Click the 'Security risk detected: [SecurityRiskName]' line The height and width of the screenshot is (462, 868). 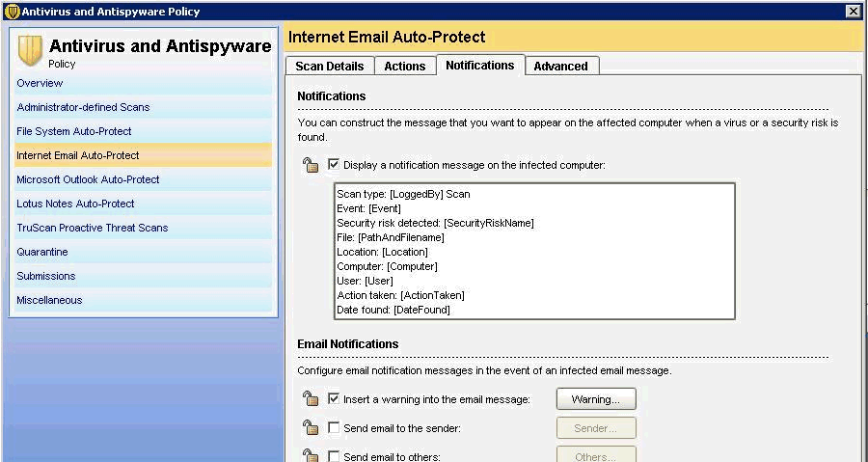(435, 223)
